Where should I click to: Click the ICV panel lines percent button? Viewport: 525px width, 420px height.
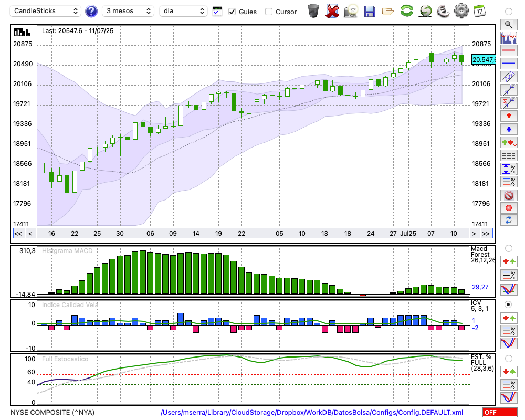pos(509,331)
